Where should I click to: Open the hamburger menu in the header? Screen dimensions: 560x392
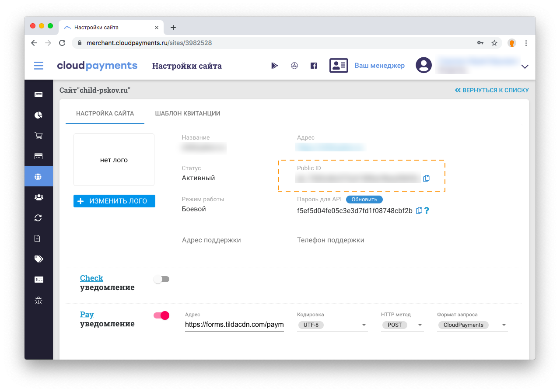(39, 66)
